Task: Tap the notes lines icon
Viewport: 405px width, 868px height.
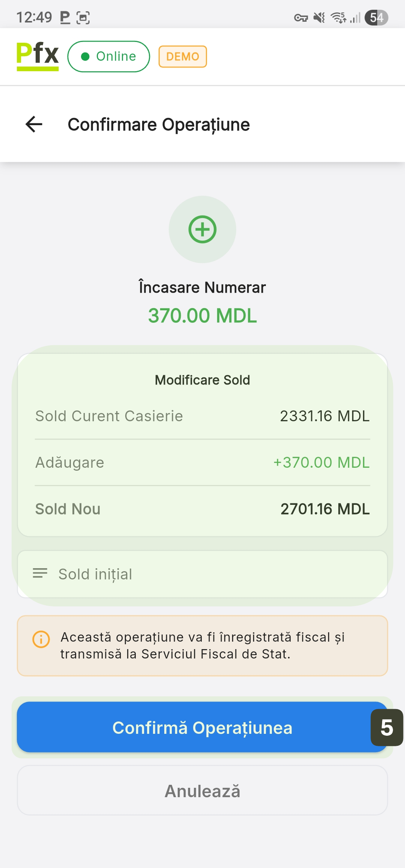Action: click(x=40, y=573)
